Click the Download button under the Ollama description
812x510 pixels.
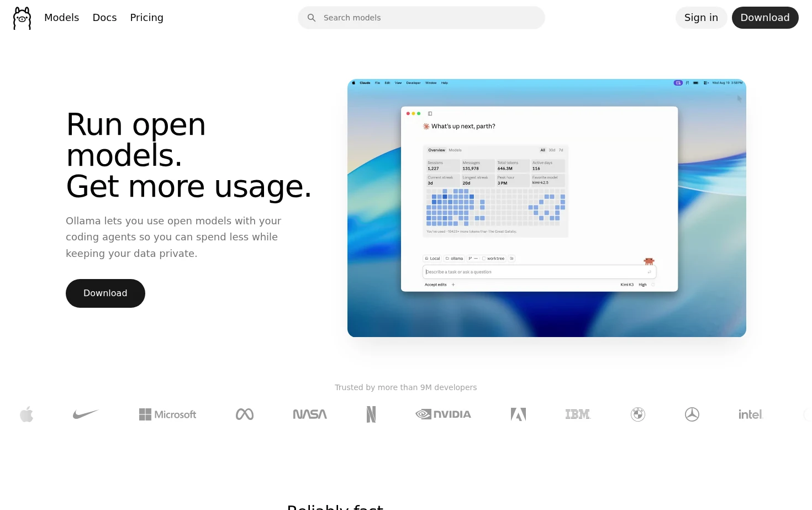click(106, 293)
